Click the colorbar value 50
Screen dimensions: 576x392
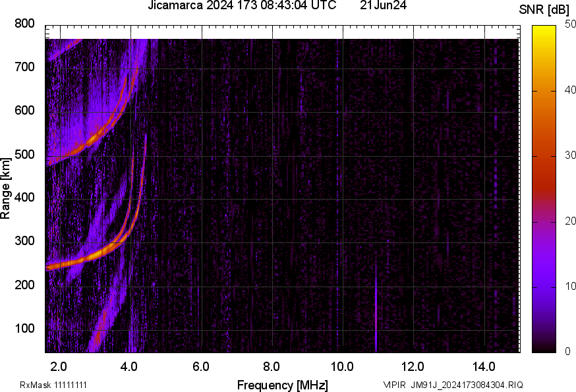click(571, 24)
